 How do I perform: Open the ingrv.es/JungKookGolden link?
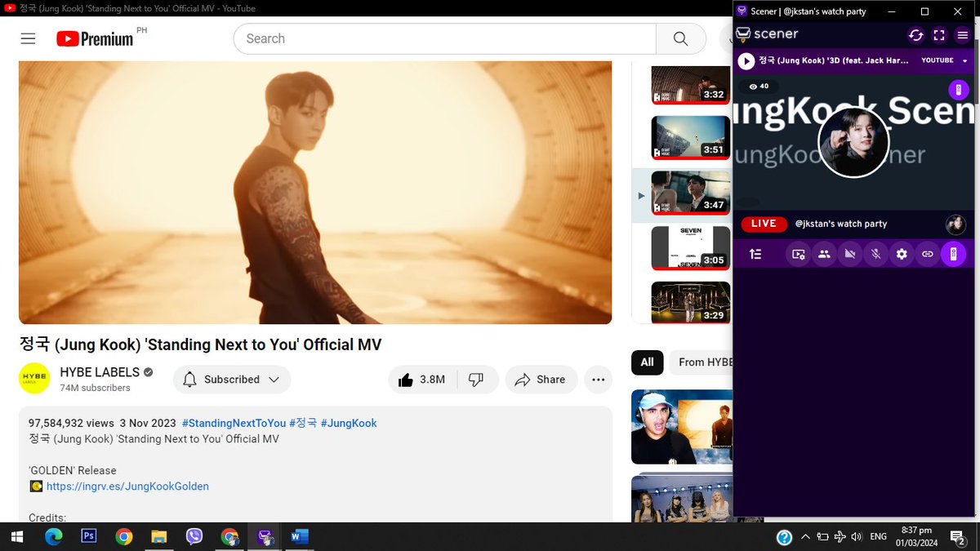[127, 487]
